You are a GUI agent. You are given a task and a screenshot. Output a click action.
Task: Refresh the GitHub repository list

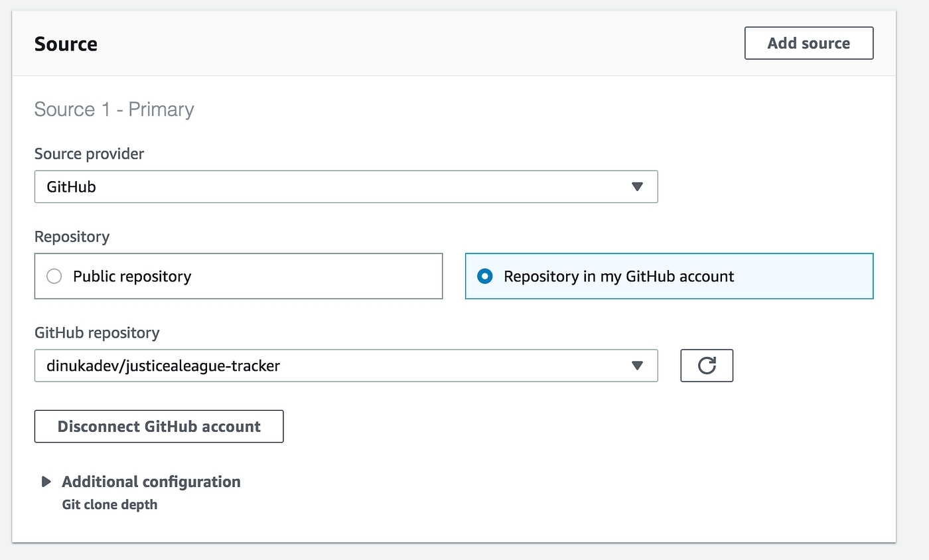click(706, 366)
